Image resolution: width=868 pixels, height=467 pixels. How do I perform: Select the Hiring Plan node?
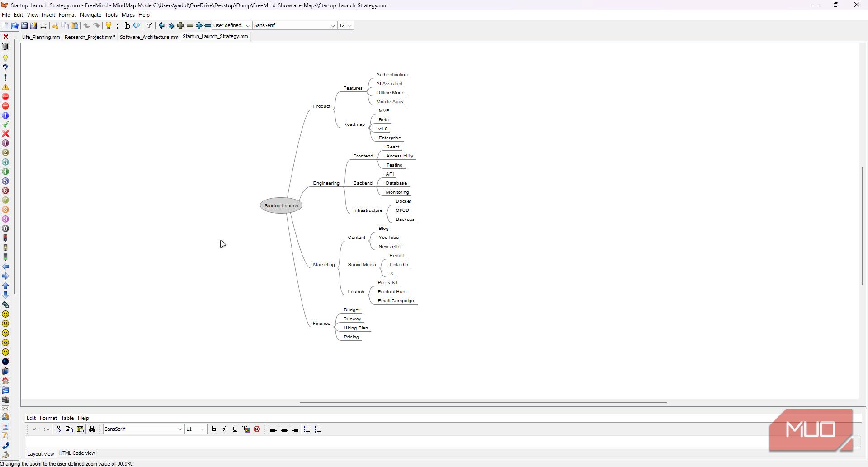(x=355, y=328)
